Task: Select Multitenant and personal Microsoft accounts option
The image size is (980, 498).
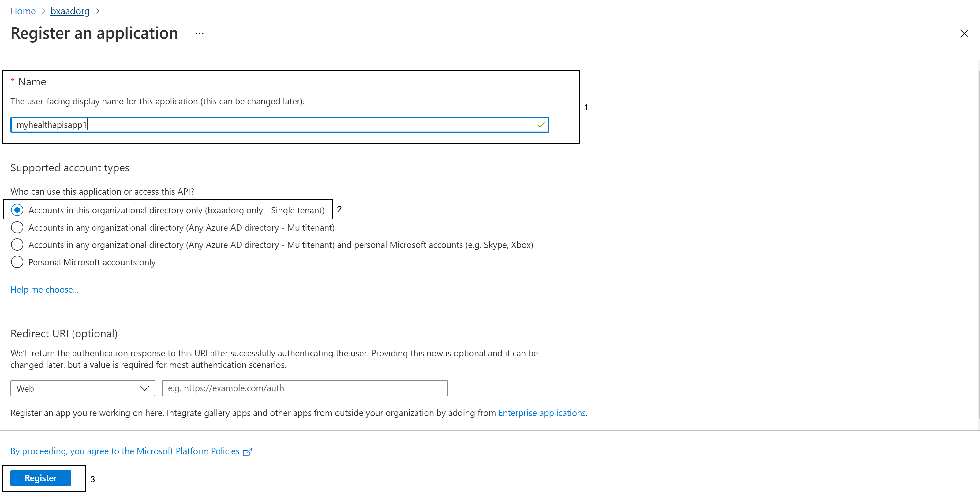Action: point(272,245)
